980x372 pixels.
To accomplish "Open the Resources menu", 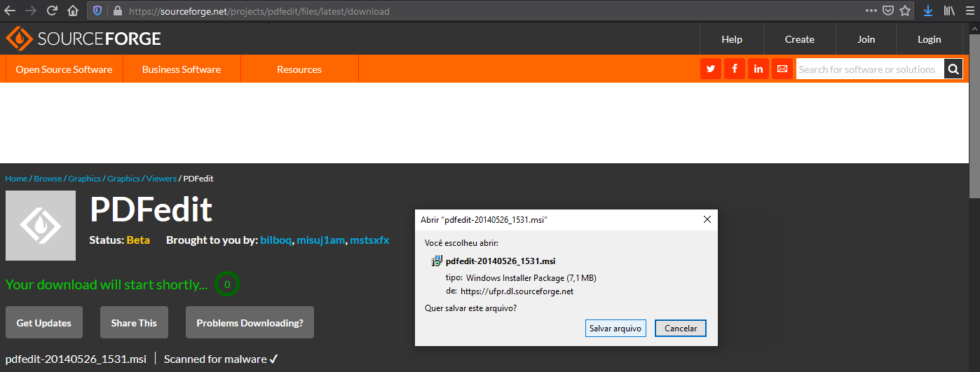I will click(x=299, y=69).
